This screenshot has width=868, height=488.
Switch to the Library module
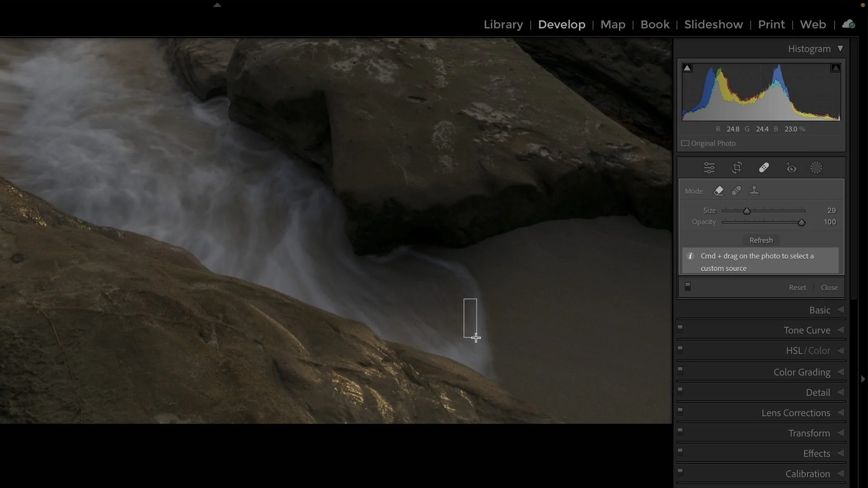pos(503,24)
